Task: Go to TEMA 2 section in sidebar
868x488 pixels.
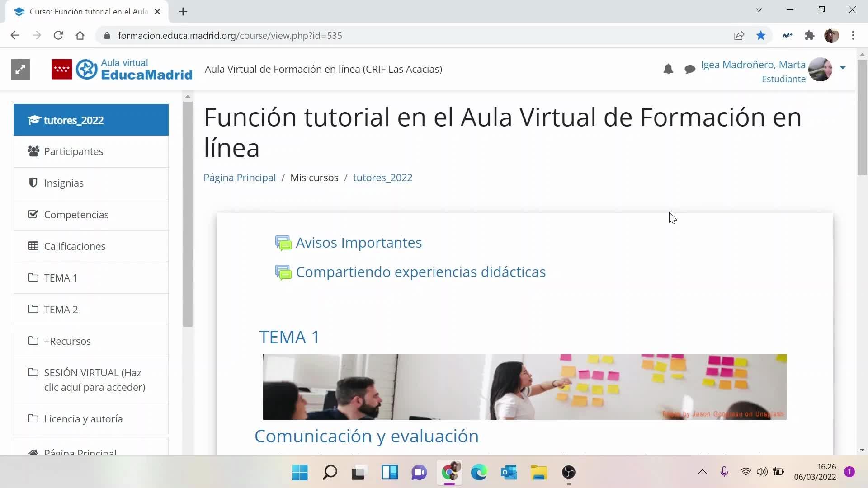Action: (x=61, y=310)
